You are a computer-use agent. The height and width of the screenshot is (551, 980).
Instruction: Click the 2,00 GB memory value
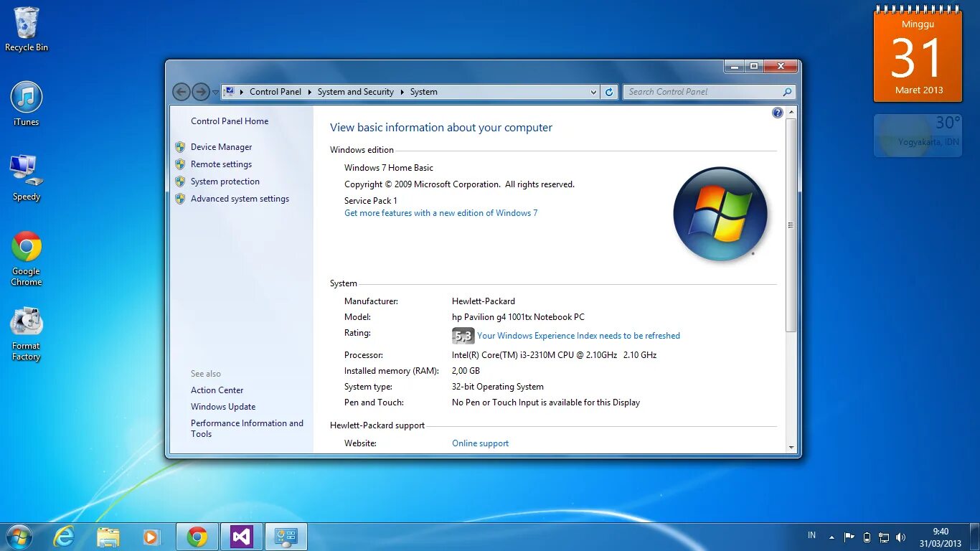tap(466, 371)
